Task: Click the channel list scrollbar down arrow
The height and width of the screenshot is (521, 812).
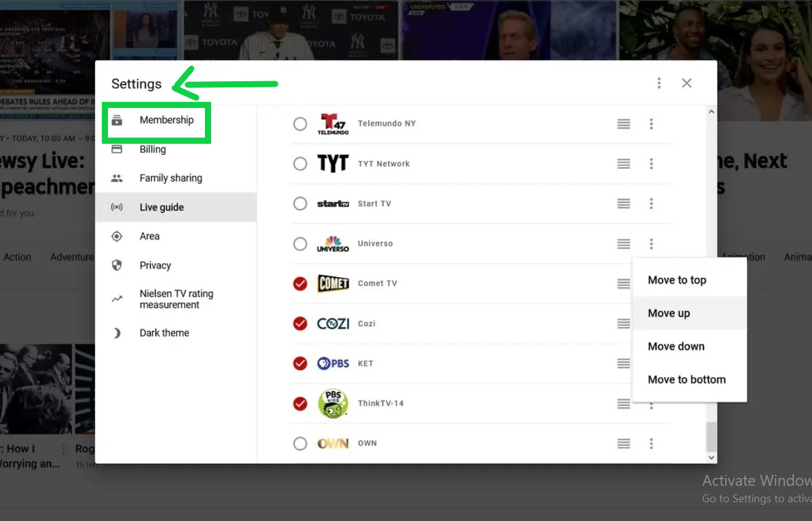Action: (x=711, y=458)
